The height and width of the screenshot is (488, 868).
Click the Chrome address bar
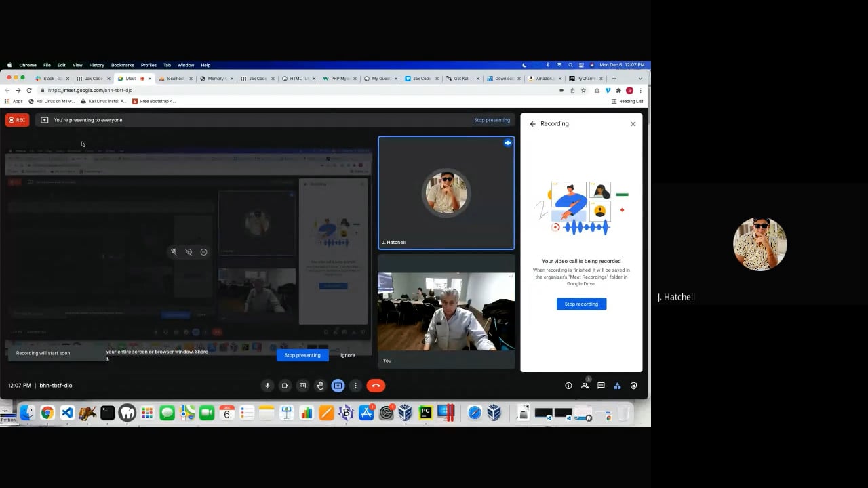point(298,90)
